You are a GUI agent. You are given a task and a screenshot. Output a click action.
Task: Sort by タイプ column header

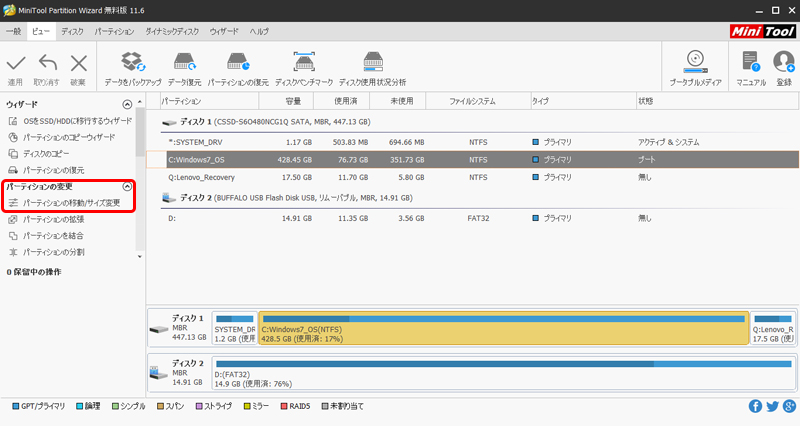tap(583, 101)
